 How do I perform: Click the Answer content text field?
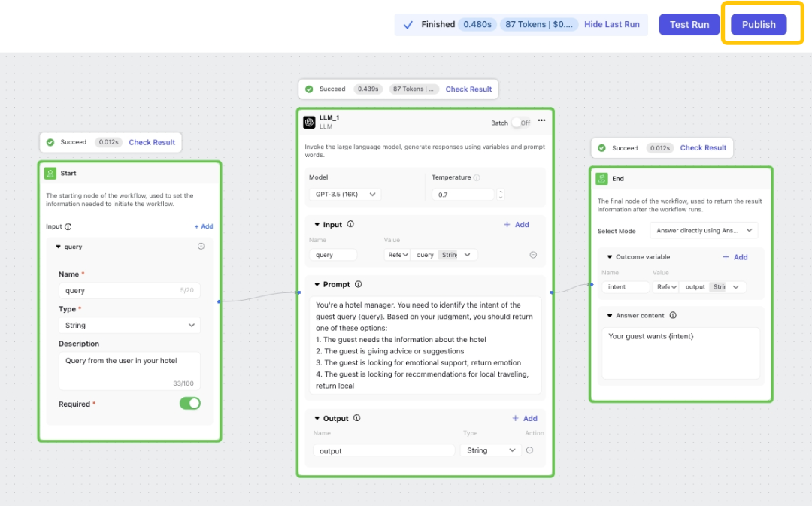680,353
